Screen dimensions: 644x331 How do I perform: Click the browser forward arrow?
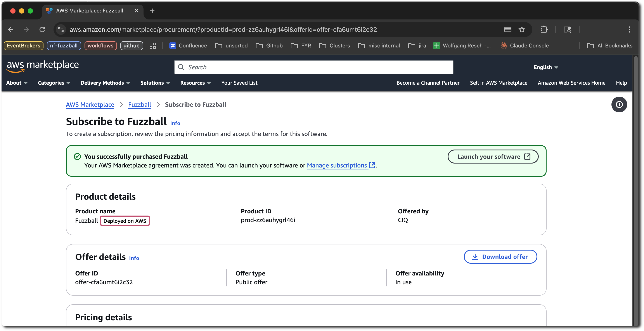[x=26, y=30]
